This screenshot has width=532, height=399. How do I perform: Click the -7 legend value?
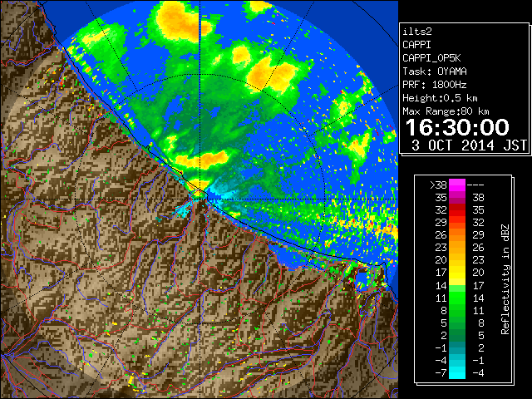click(441, 373)
